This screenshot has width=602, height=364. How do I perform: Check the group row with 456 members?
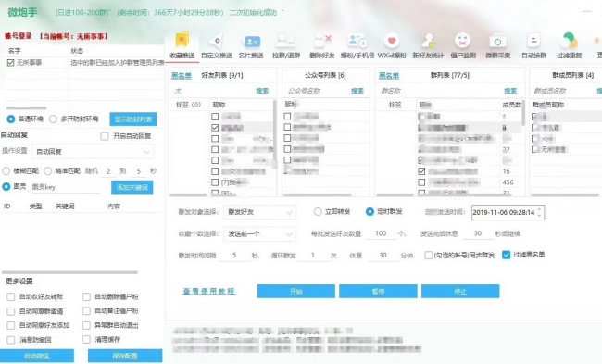click(421, 182)
